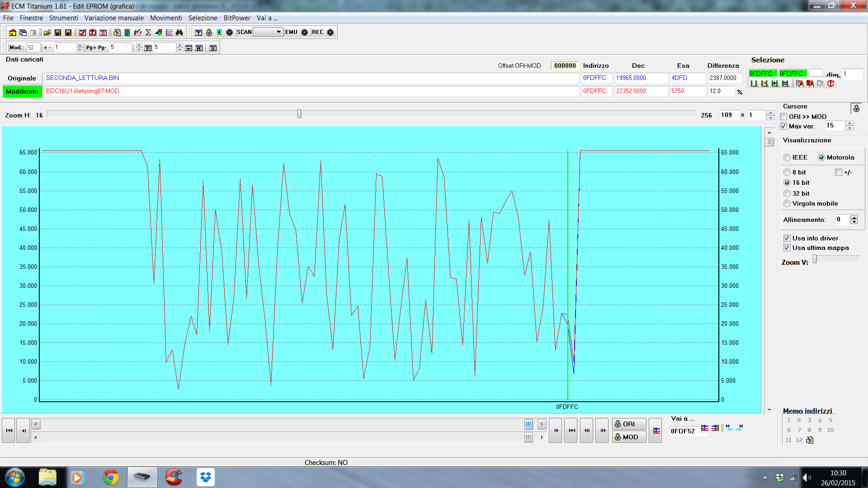This screenshot has width=868, height=488.
Task: Open the SCAN dropdown list
Action: click(278, 32)
